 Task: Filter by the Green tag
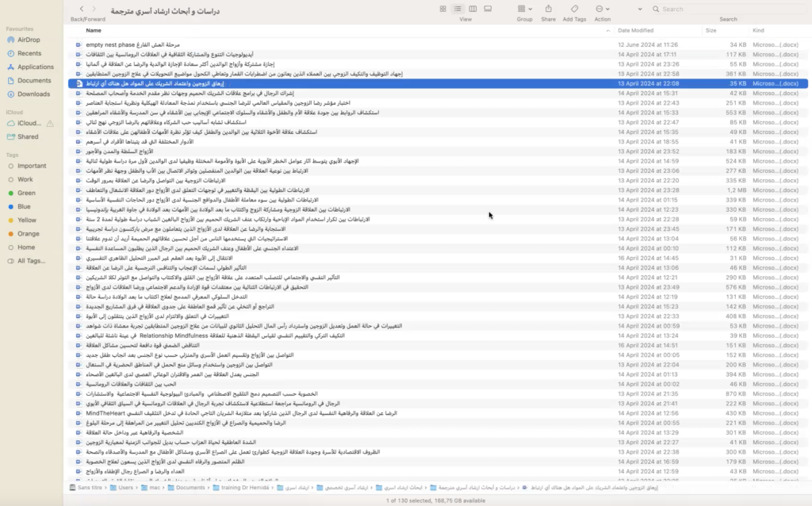(26, 193)
